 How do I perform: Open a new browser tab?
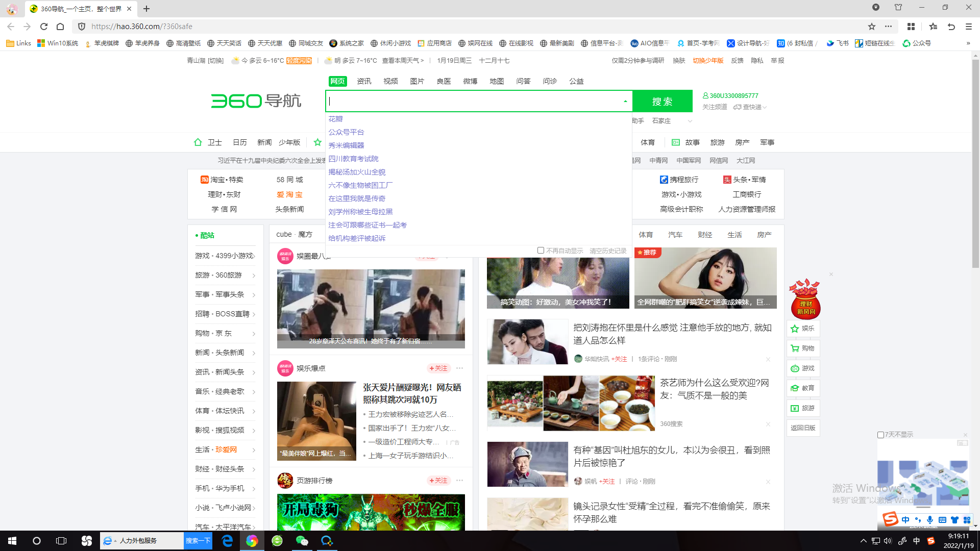click(146, 9)
